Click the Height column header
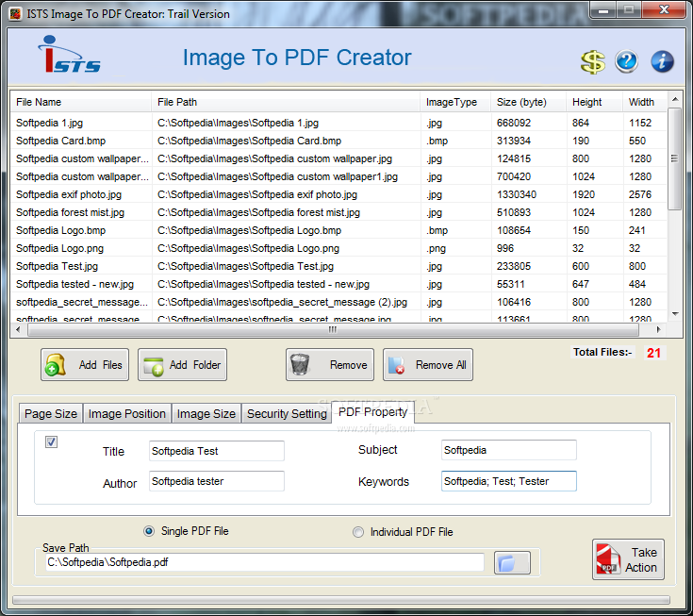Screen dimensions: 693x616 point(594,102)
